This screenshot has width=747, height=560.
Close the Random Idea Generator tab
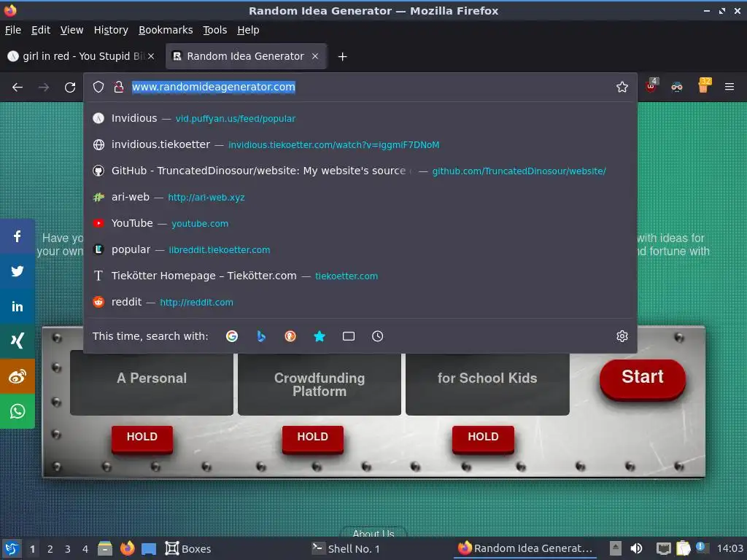pyautogui.click(x=315, y=56)
